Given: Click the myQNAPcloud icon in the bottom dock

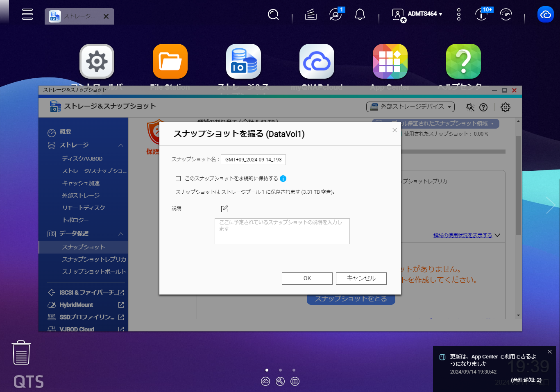Looking at the screenshot, I should (265, 381).
